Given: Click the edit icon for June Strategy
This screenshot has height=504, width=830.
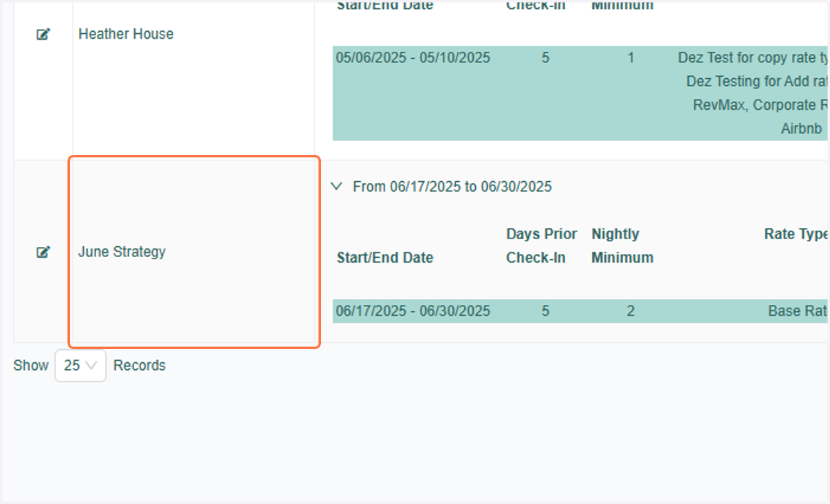Looking at the screenshot, I should (43, 252).
